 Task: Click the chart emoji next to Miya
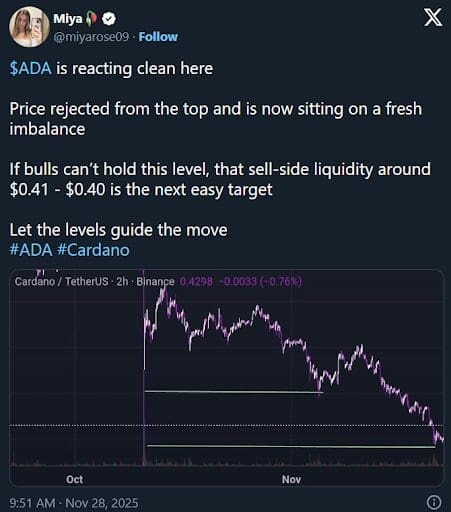point(91,19)
